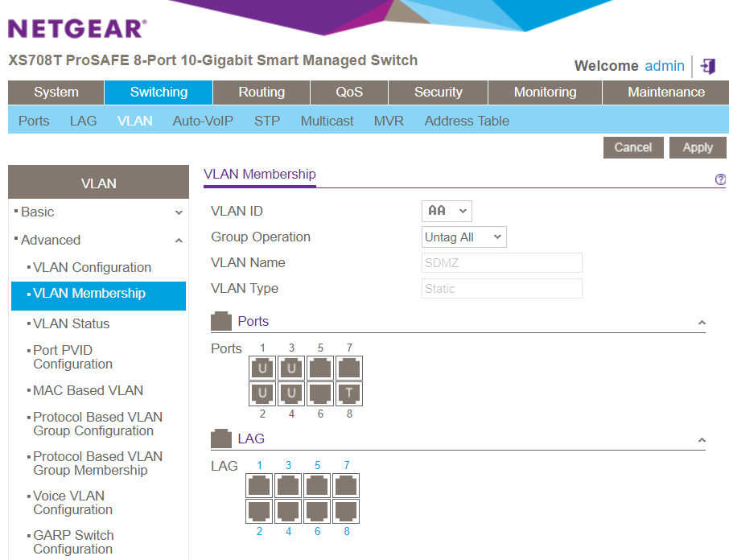Viewport: 729px width, 560px height.
Task: Go to the Routing tab
Action: [x=262, y=92]
